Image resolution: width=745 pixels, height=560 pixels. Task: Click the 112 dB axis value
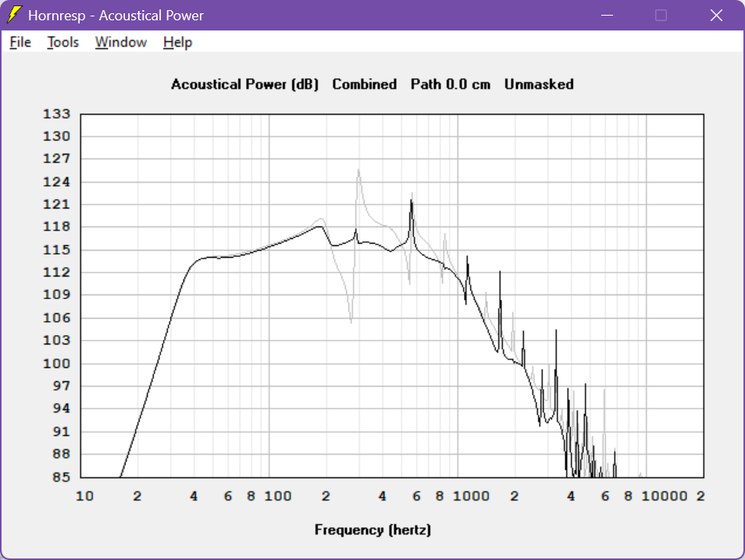pyautogui.click(x=56, y=273)
